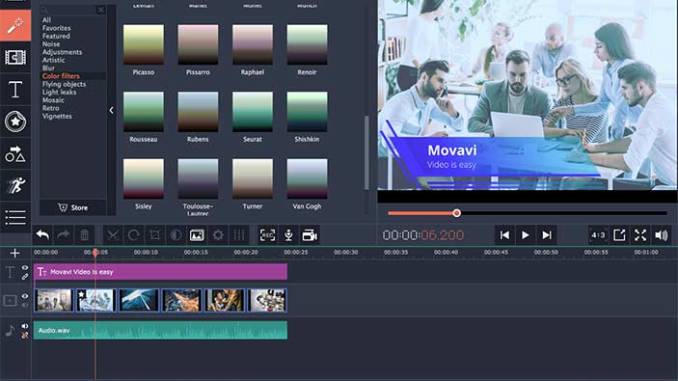The width and height of the screenshot is (678, 381).
Task: Start screen recording with REC icon
Action: coord(267,235)
